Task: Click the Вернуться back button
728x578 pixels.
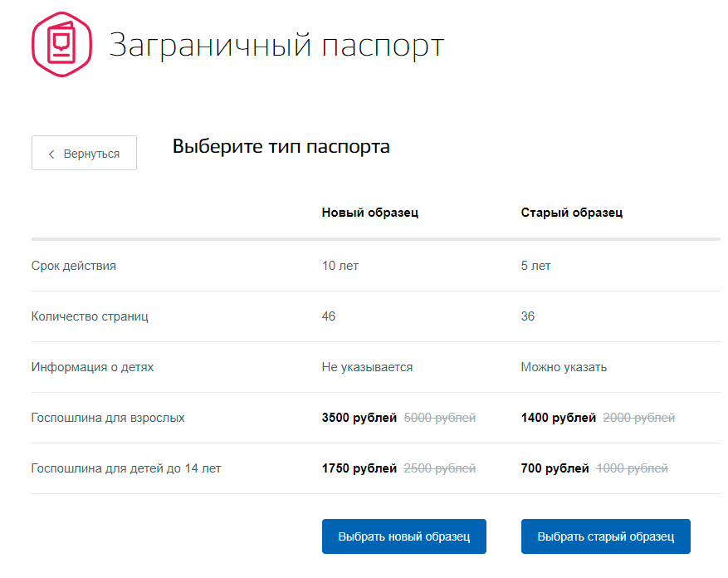Action: click(x=84, y=154)
